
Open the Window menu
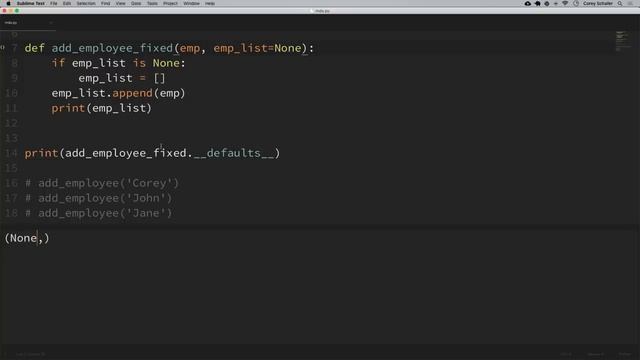tap(191, 3)
